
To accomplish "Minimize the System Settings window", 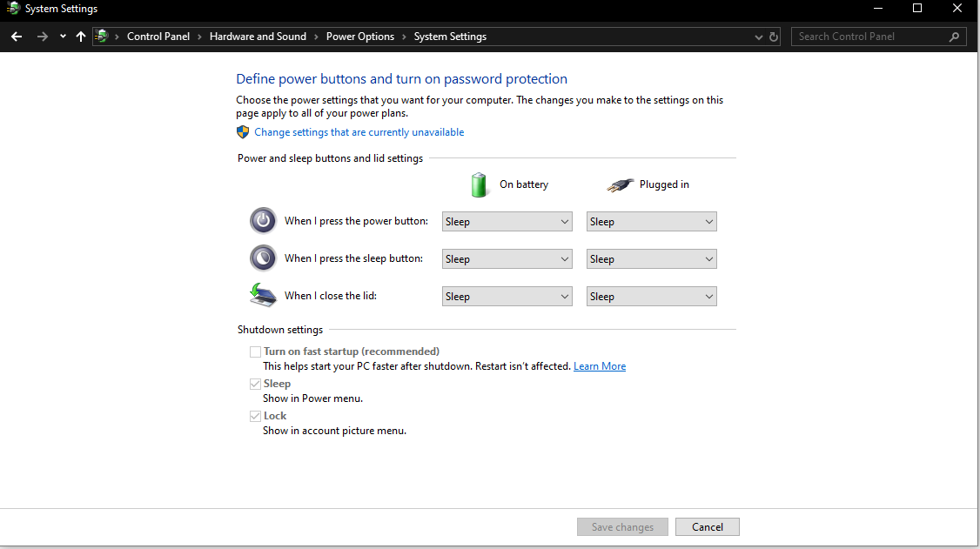I will [x=878, y=9].
